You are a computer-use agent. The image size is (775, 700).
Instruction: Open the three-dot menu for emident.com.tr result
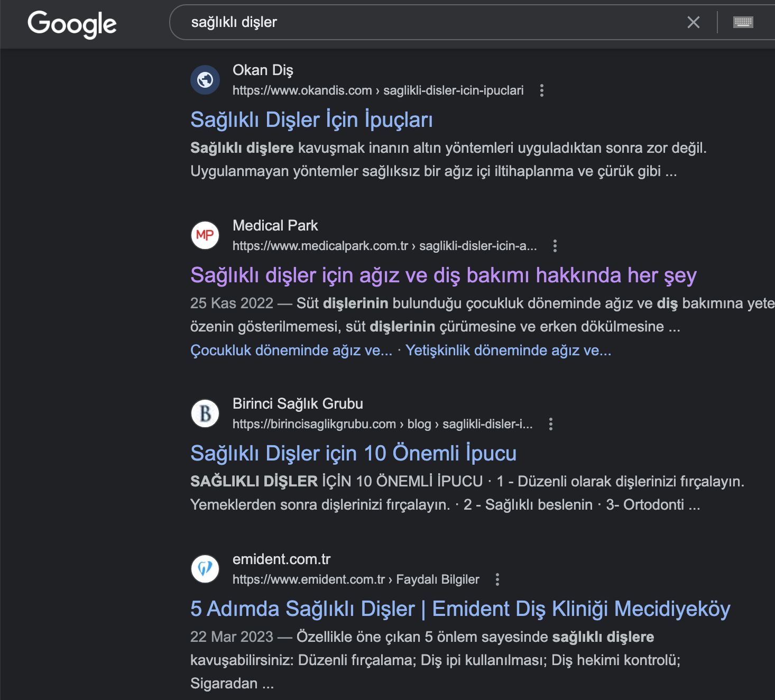pyautogui.click(x=497, y=579)
